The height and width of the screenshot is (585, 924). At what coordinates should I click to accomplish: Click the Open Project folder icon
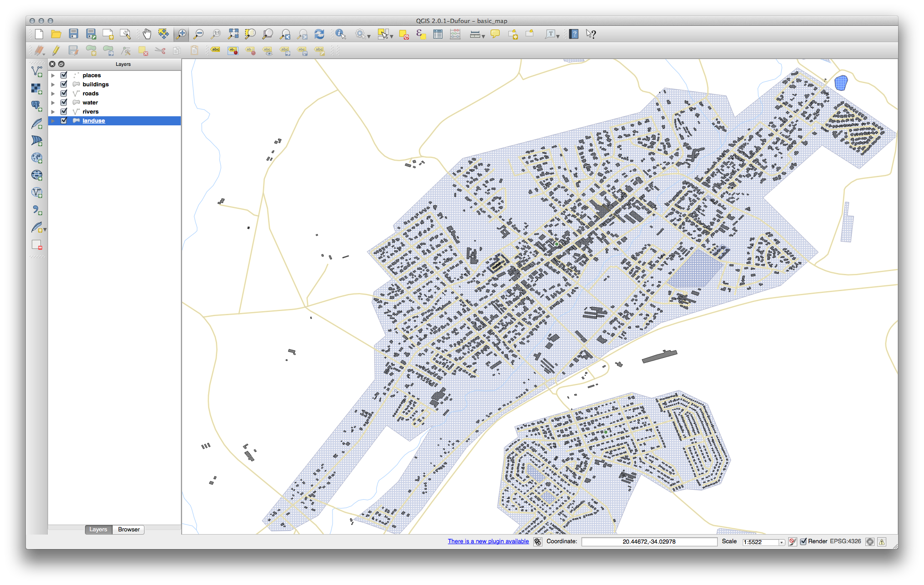coord(56,34)
